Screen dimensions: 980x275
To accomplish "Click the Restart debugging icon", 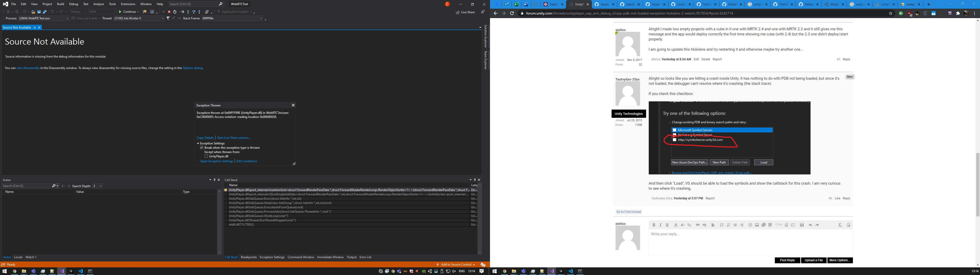I will click(x=175, y=12).
